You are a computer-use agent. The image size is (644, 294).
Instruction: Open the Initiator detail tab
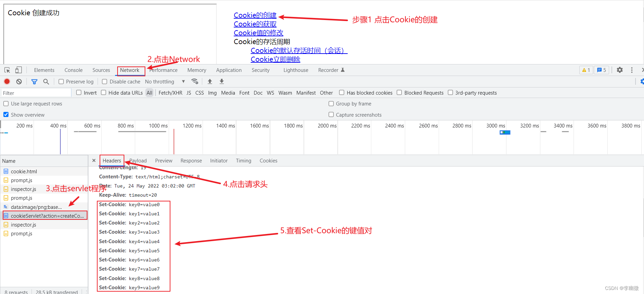point(219,161)
